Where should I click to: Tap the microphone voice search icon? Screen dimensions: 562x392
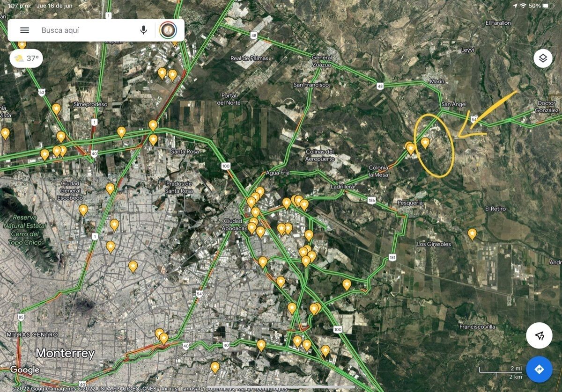[x=144, y=30]
